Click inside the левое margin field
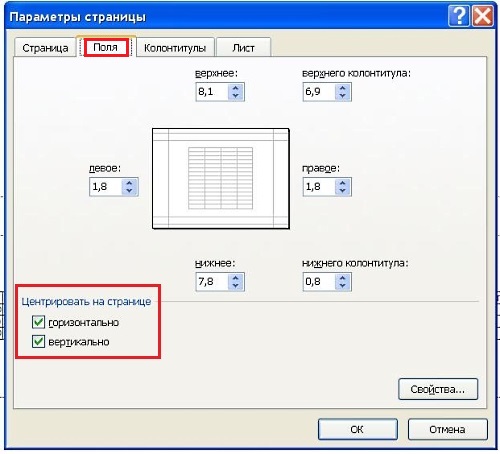500x454 pixels. 106,187
